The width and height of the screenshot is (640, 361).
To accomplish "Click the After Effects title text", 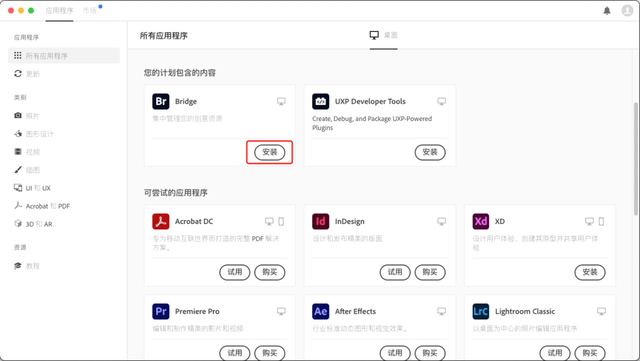I will [356, 311].
